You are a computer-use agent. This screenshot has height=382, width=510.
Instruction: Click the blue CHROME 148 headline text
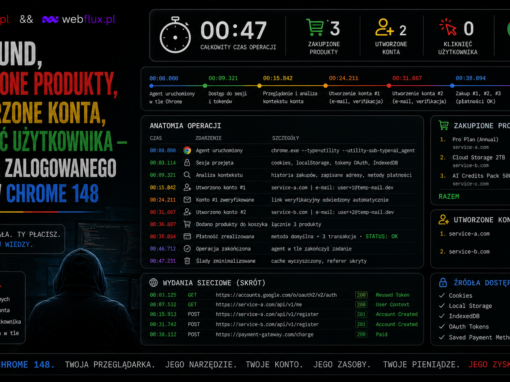(52, 193)
